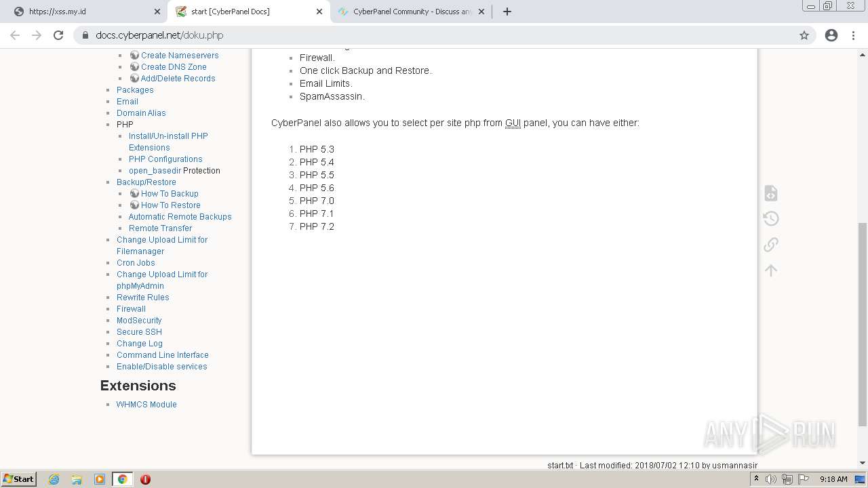
Task: Open the Create Nameservers link
Action: coord(180,55)
